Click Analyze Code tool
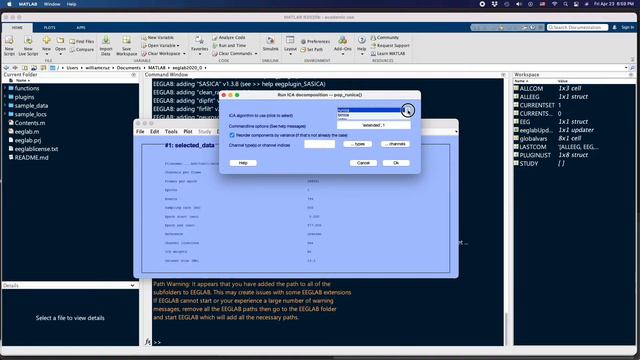The image size is (640, 360). 229,38
